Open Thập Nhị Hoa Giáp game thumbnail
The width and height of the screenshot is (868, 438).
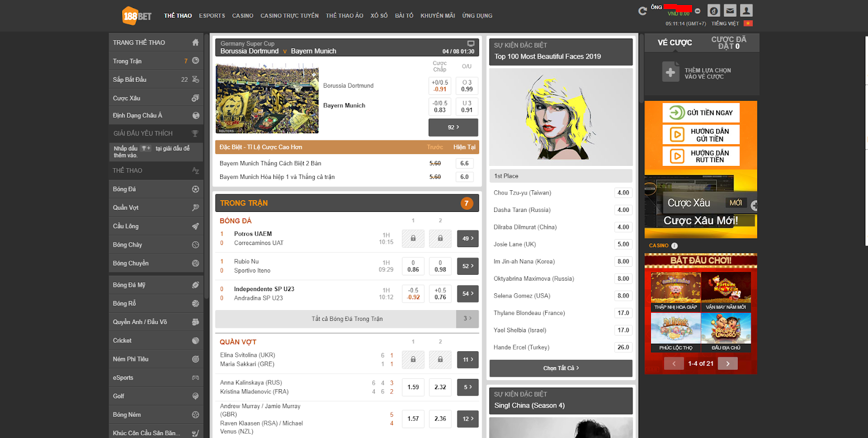pos(675,292)
